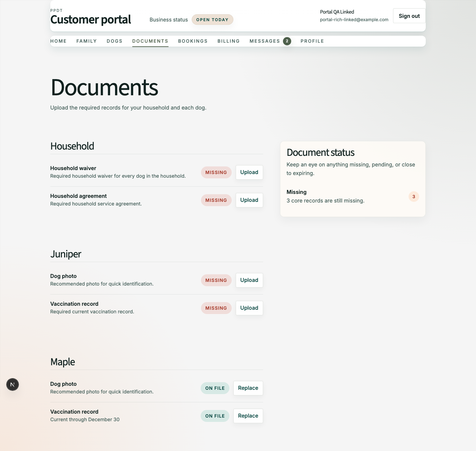Click the On File badge for Maple's dog photo

click(215, 388)
